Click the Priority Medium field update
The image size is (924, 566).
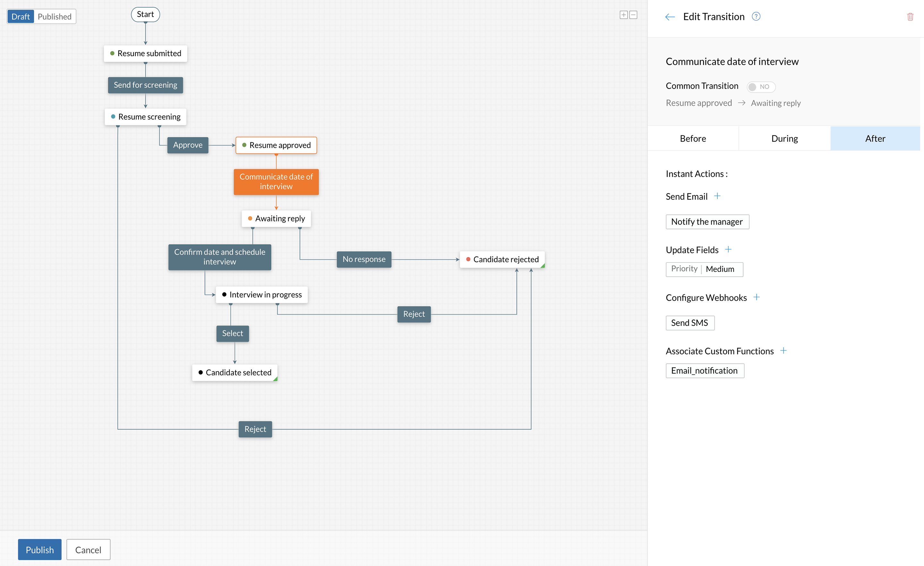pos(704,269)
